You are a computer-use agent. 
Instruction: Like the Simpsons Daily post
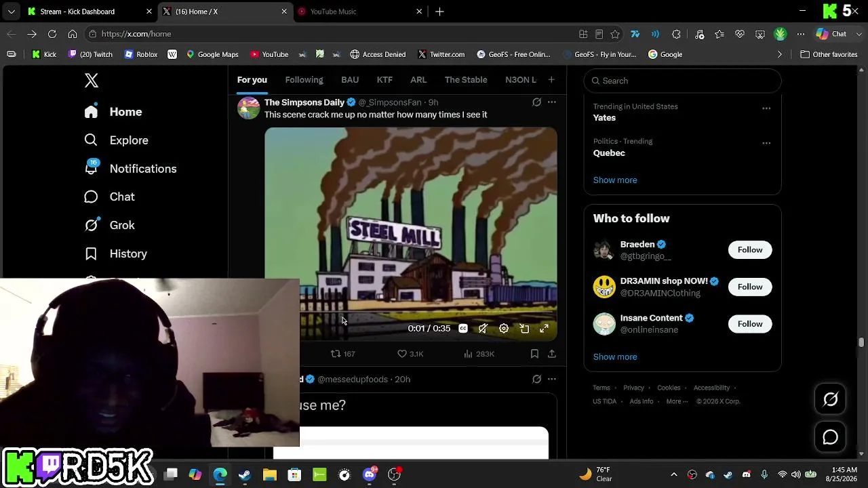pos(410,354)
